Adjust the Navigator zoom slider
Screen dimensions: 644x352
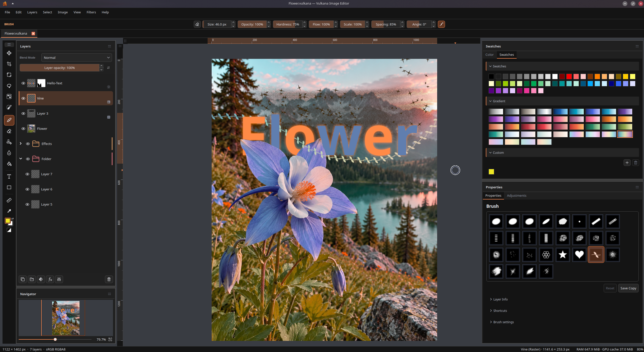(x=55, y=339)
